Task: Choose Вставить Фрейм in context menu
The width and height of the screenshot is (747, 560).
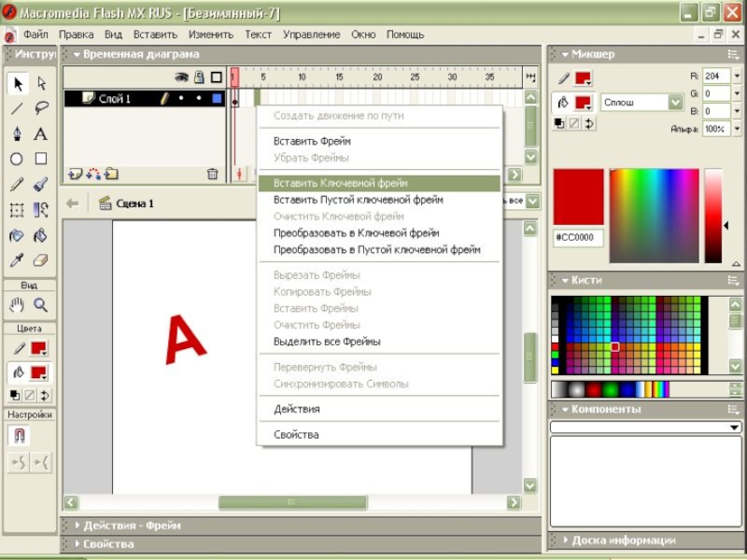Action: pos(380,142)
